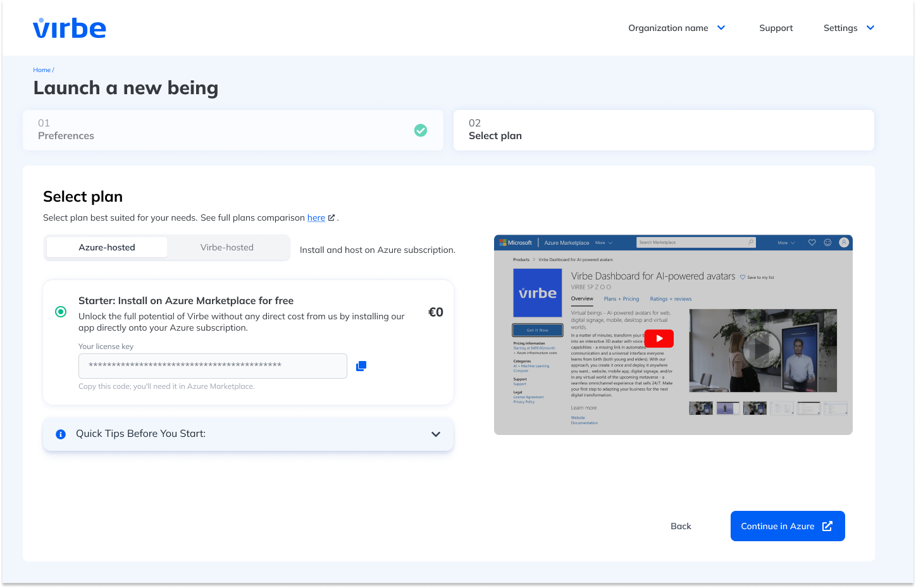This screenshot has width=916, height=588.
Task: Click the license key input field
Action: [213, 366]
